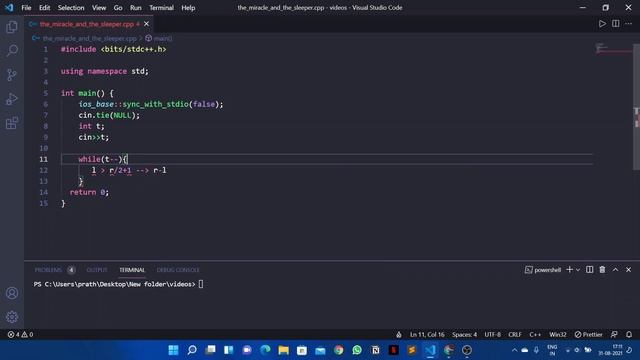Open the Extensions view
The image size is (640, 360).
12,123
